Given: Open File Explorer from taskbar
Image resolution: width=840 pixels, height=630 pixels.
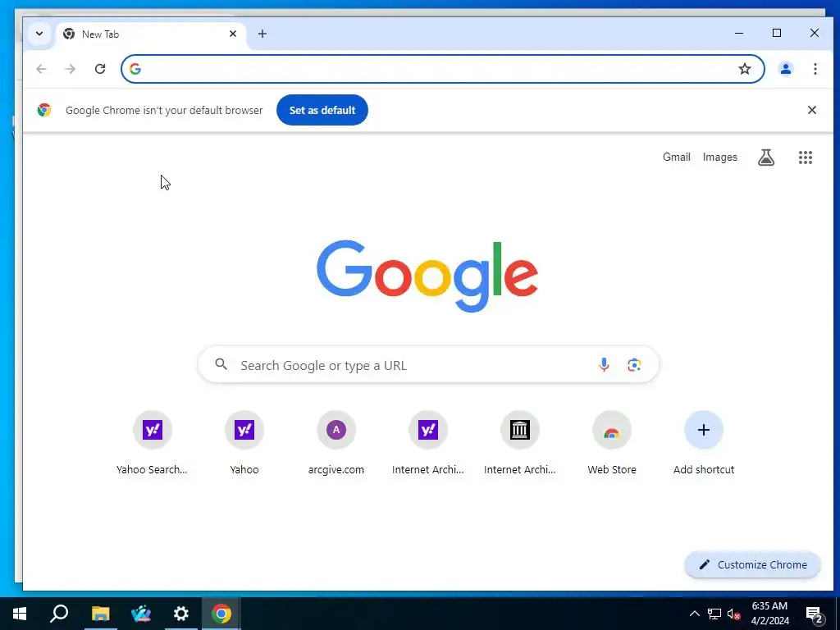Looking at the screenshot, I should pos(100,614).
